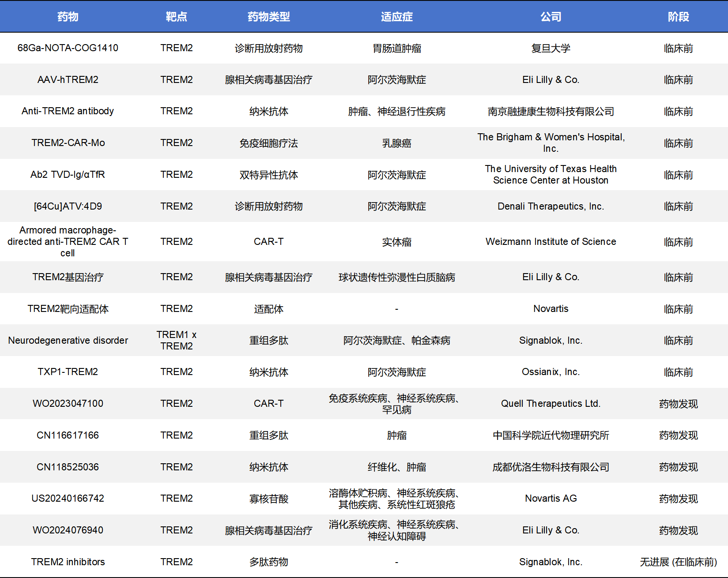728x578 pixels.
Task: Click the TREM1 x TREM2 target cell
Action: 176,340
